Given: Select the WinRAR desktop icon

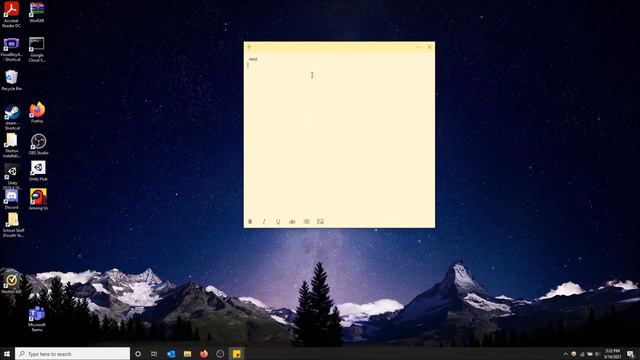Looking at the screenshot, I should pos(37,12).
